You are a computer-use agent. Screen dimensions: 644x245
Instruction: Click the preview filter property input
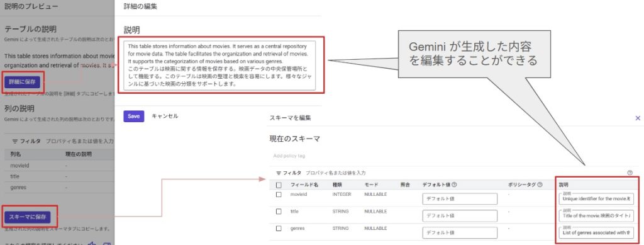pyautogui.click(x=79, y=141)
